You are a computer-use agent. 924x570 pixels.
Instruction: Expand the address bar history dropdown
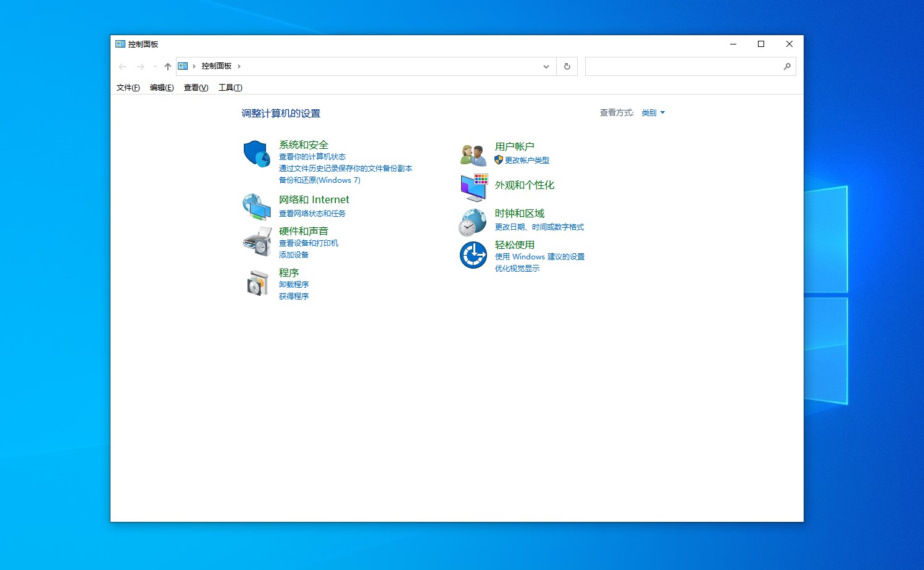click(546, 67)
